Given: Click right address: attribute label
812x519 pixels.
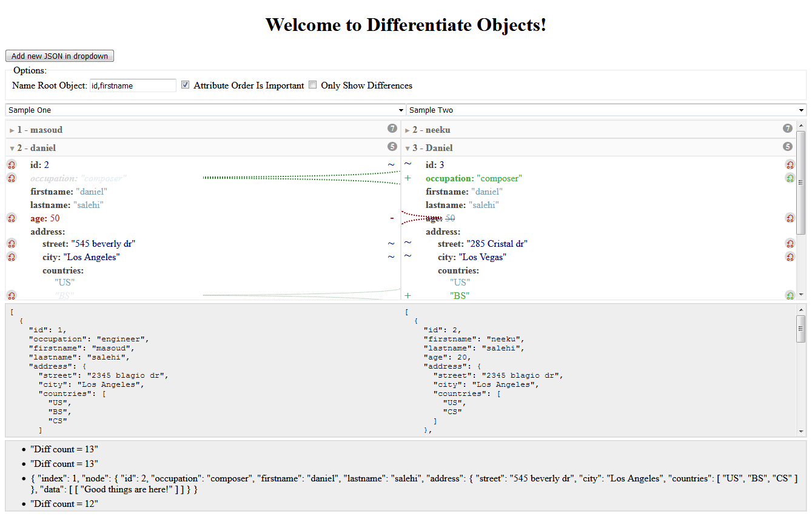Looking at the screenshot, I should coord(443,232).
